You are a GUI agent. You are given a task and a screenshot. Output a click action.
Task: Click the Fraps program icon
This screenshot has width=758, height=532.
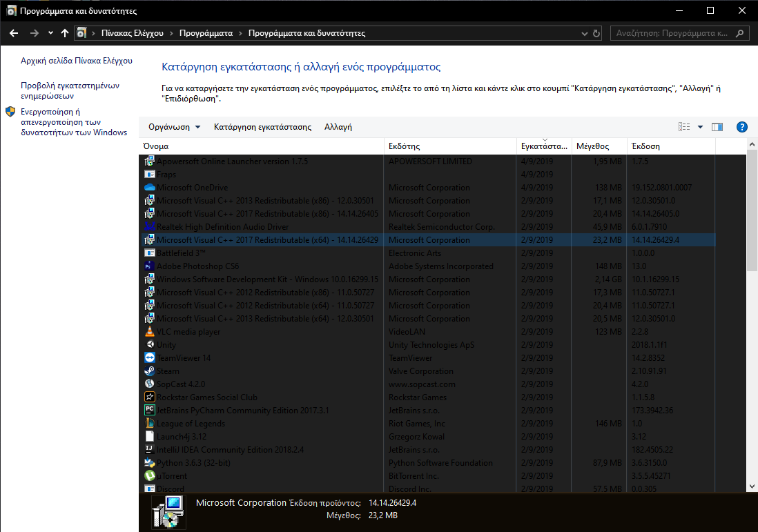(149, 174)
